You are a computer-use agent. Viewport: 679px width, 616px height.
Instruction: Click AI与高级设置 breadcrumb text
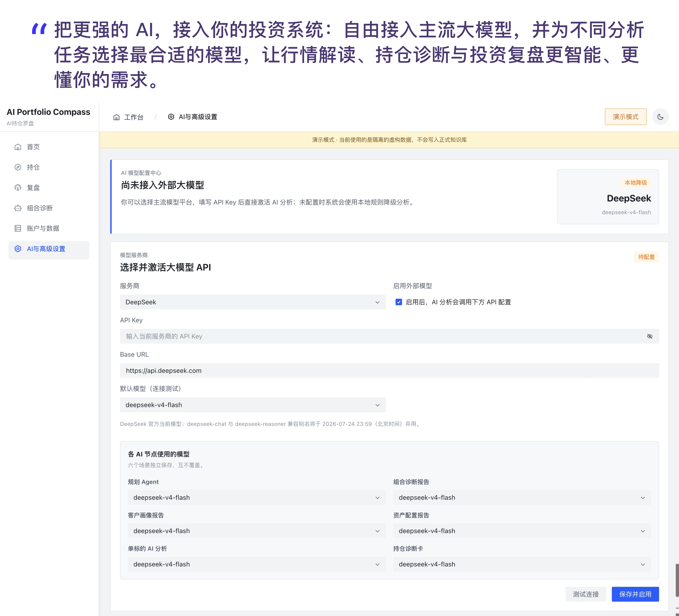[198, 117]
